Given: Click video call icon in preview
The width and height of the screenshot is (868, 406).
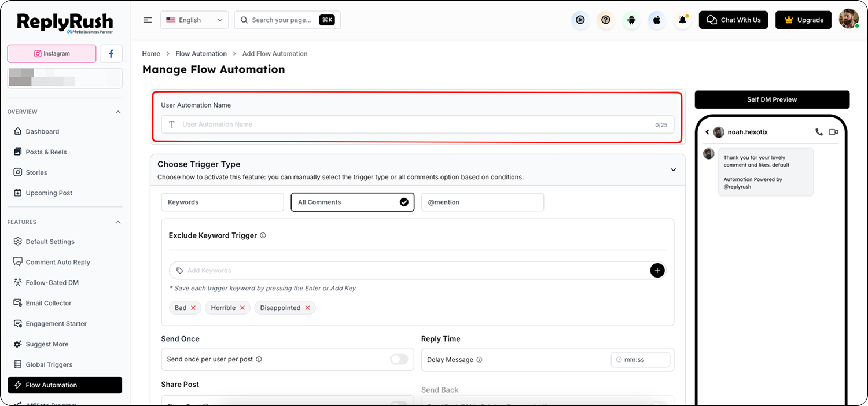Looking at the screenshot, I should 833,132.
